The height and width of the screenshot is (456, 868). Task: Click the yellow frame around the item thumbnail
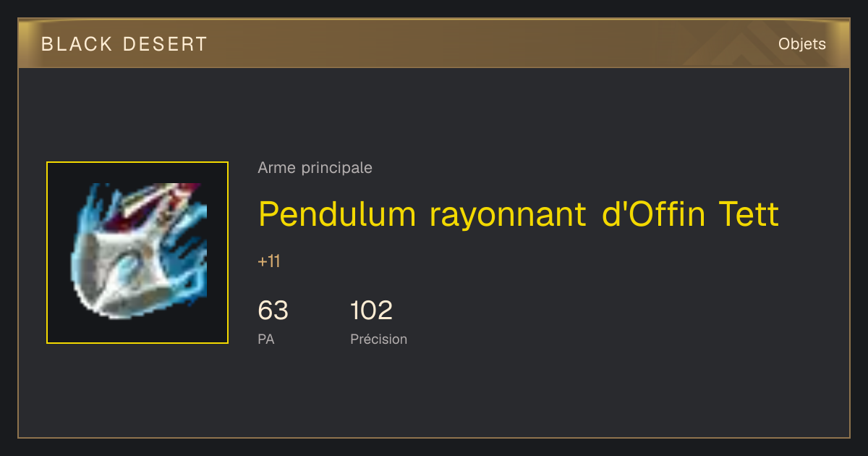point(137,253)
